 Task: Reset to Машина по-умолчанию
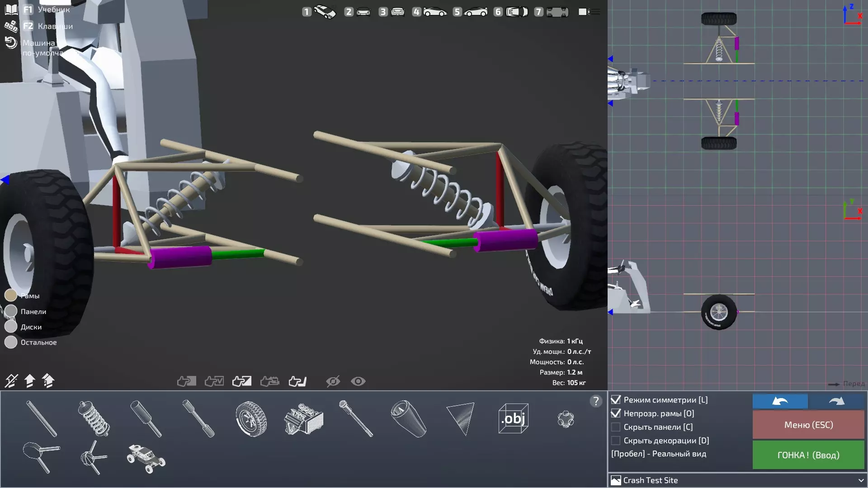(x=11, y=43)
